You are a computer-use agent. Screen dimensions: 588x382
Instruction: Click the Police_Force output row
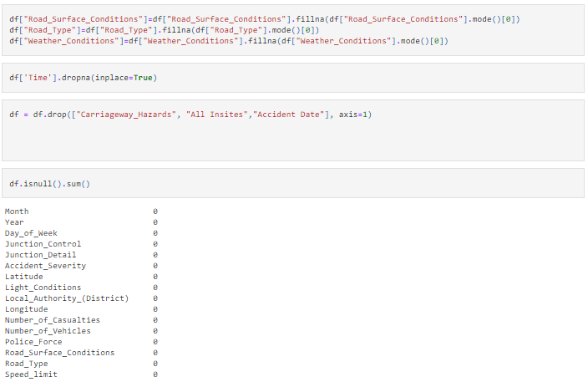[81, 342]
